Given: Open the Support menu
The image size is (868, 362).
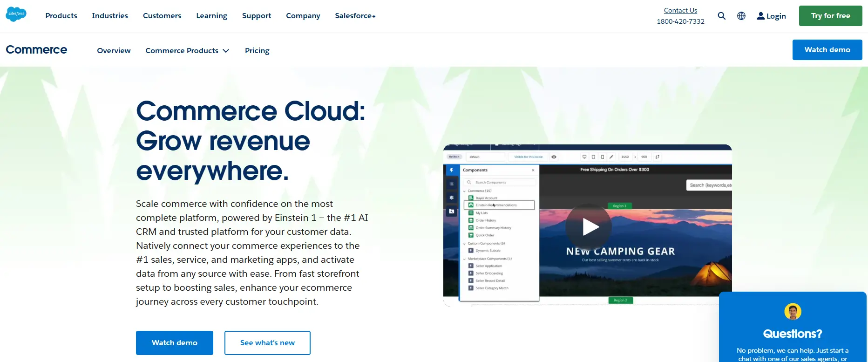Looking at the screenshot, I should tap(257, 16).
